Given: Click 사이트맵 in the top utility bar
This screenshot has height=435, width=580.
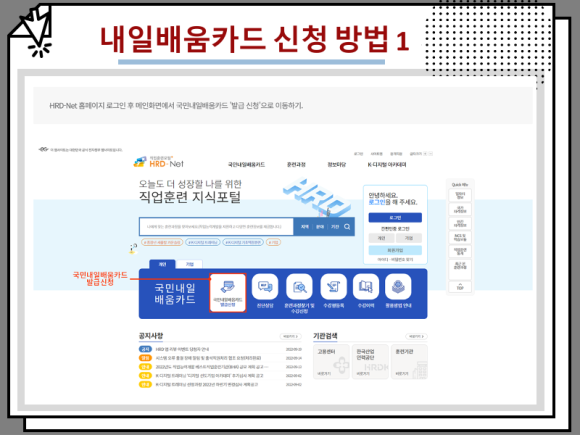Looking at the screenshot, I should point(377,154).
